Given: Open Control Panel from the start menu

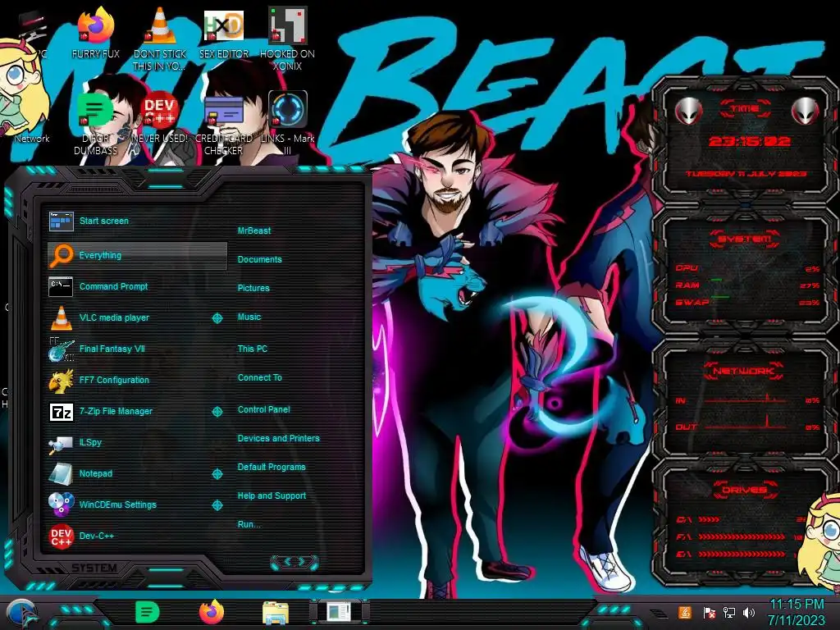Looking at the screenshot, I should click(263, 409).
